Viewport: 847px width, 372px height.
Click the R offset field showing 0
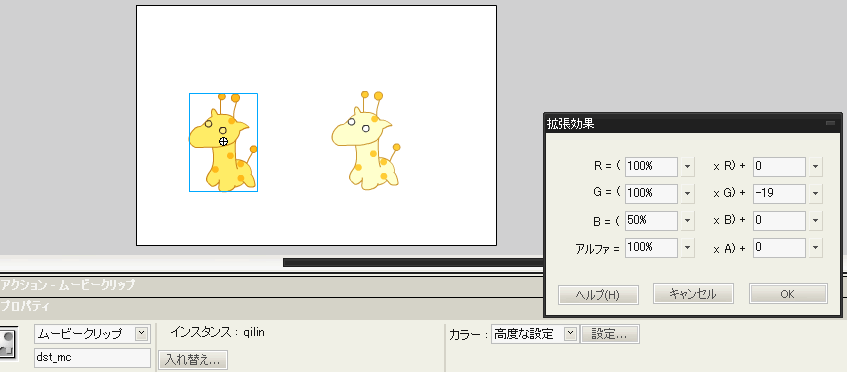pyautogui.click(x=779, y=167)
